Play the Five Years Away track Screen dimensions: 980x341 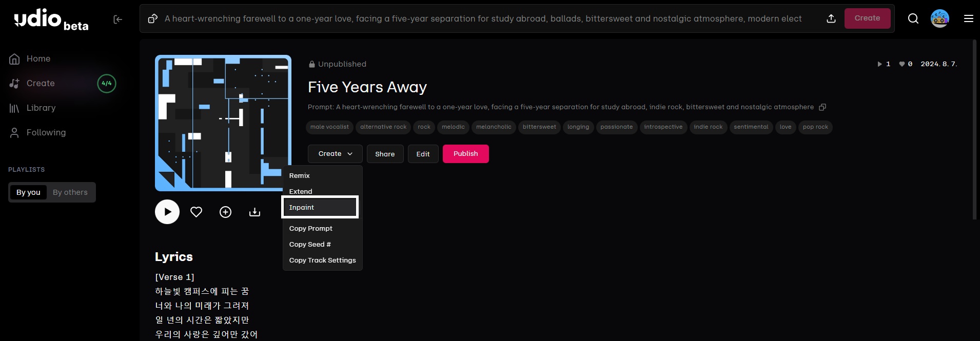[x=167, y=212]
